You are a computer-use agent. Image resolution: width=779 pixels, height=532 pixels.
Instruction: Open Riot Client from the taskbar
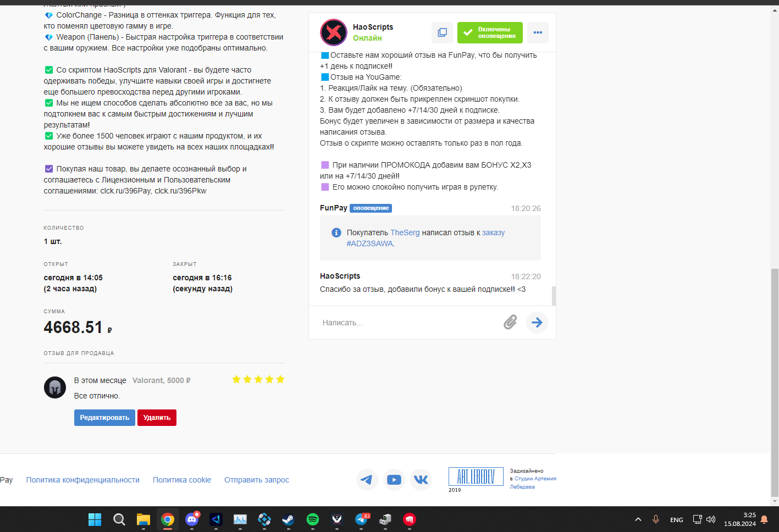coord(410,519)
